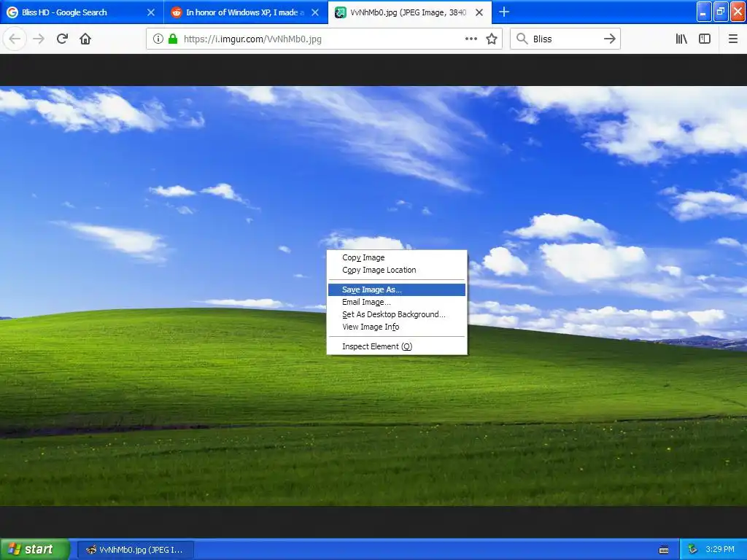Viewport: 747px width, 560px height.
Task: Click the 3:29 PM clock
Action: [720, 550]
